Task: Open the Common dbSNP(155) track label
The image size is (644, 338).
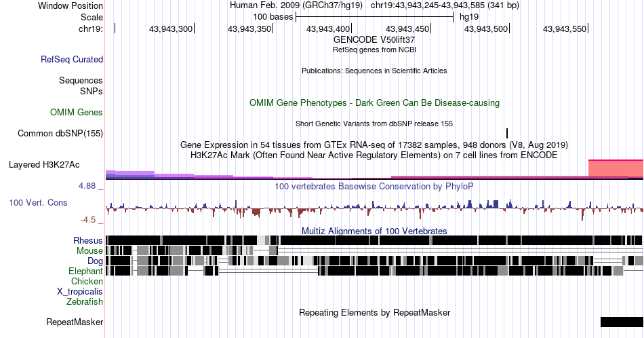Action: pyautogui.click(x=60, y=133)
